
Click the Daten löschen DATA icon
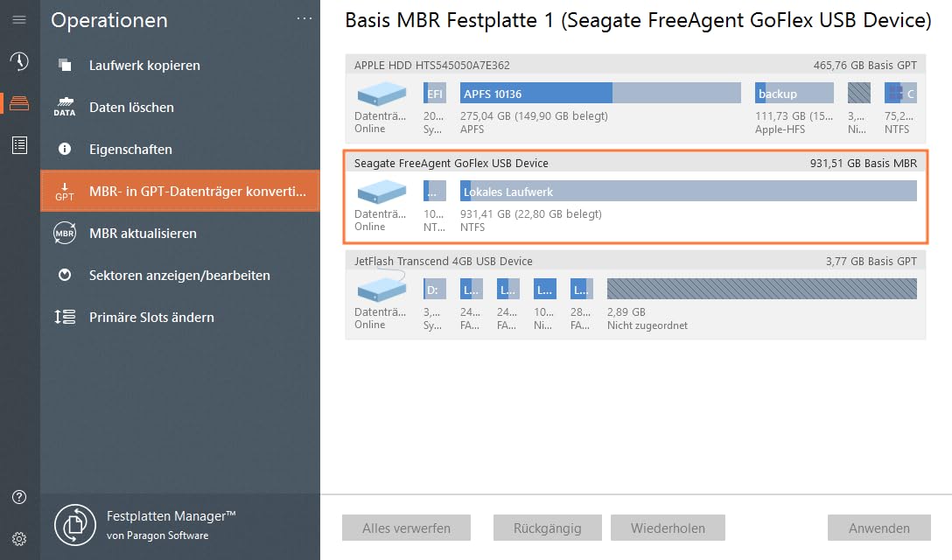65,107
